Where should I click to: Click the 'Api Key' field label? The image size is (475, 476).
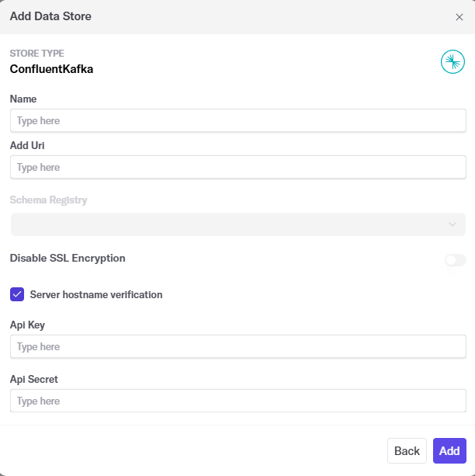[27, 325]
